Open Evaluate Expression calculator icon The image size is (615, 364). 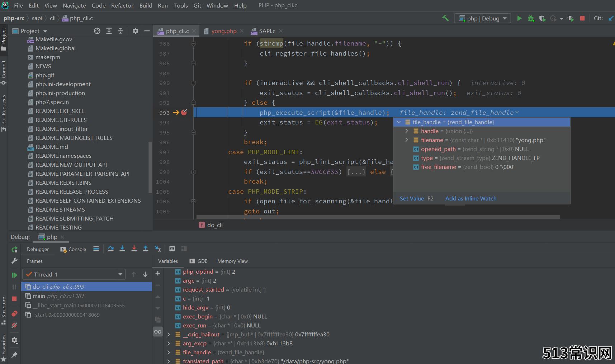point(172,249)
